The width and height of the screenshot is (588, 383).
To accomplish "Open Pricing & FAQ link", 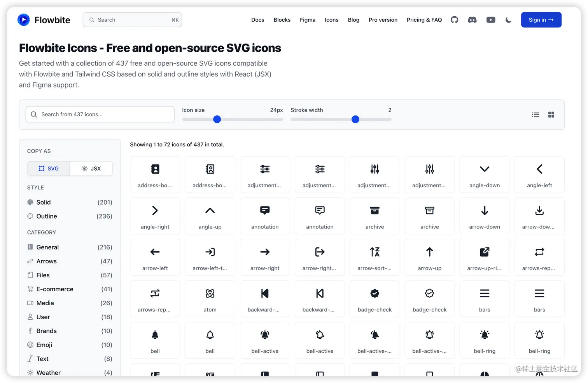I will coord(424,20).
